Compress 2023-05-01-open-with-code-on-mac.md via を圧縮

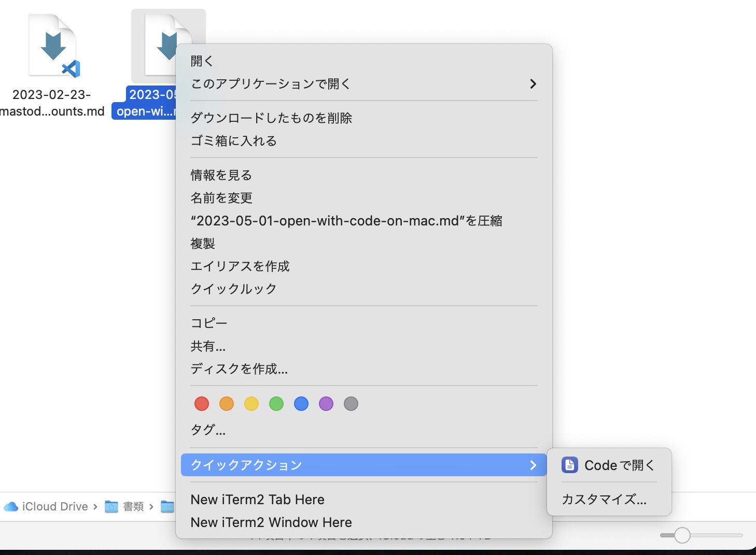tap(363, 220)
